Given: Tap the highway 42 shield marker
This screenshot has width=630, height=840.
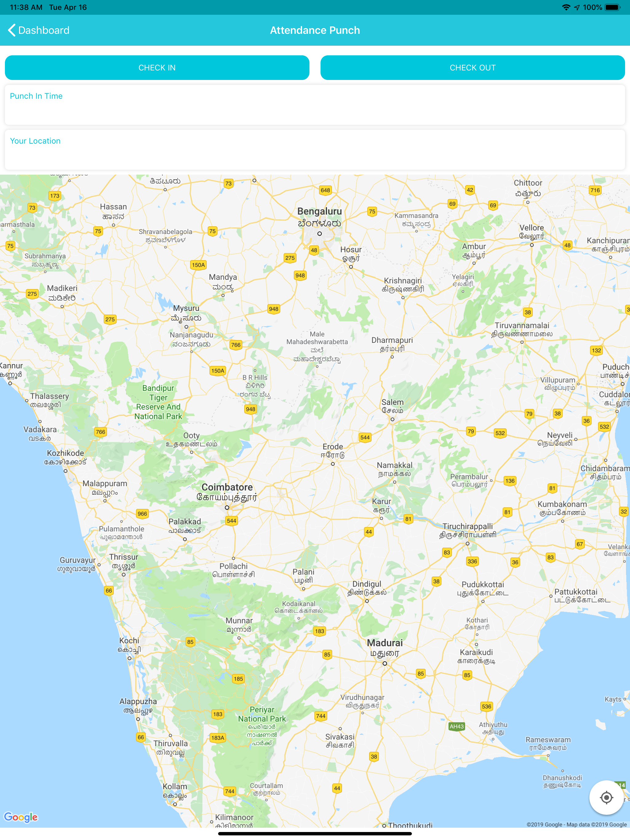Looking at the screenshot, I should [x=470, y=190].
